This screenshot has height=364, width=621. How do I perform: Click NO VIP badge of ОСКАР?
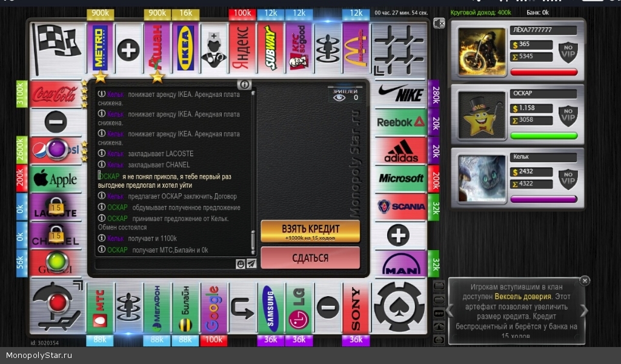point(568,116)
